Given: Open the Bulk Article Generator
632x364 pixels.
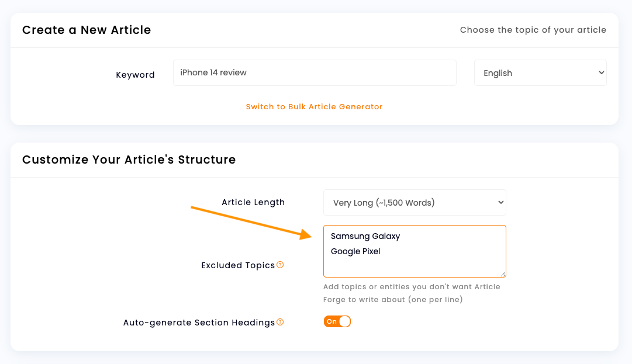Looking at the screenshot, I should 315,108.
